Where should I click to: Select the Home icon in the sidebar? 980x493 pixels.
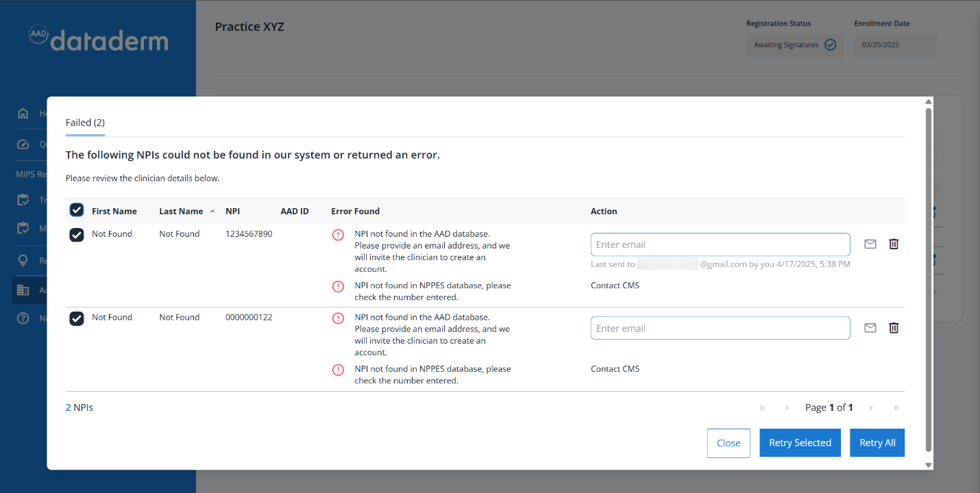click(x=23, y=113)
